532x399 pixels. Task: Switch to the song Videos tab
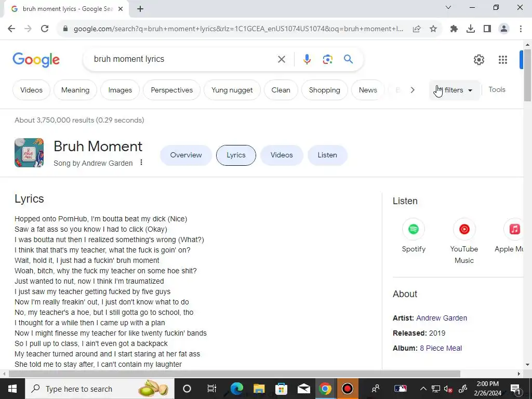pyautogui.click(x=282, y=155)
